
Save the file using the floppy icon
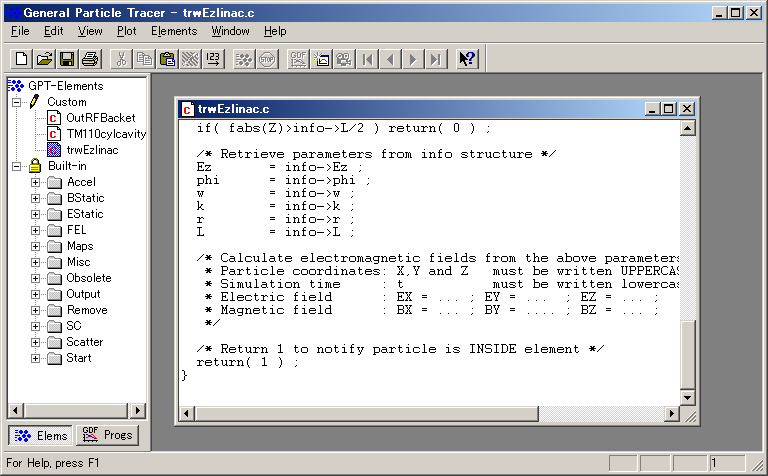tap(67, 59)
